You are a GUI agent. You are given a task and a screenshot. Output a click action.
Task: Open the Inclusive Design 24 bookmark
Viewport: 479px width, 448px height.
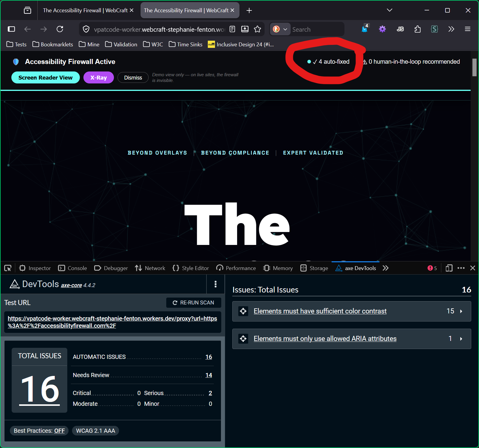(241, 45)
